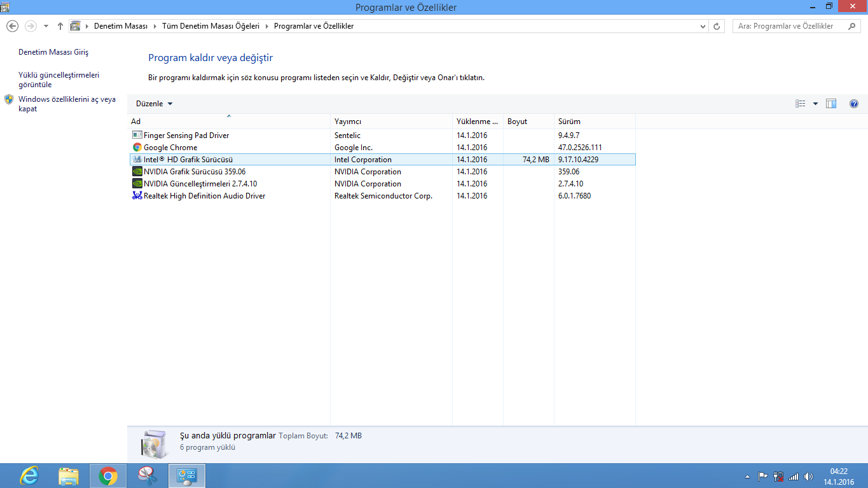Open Internet Explorer from the taskbar

pyautogui.click(x=29, y=475)
